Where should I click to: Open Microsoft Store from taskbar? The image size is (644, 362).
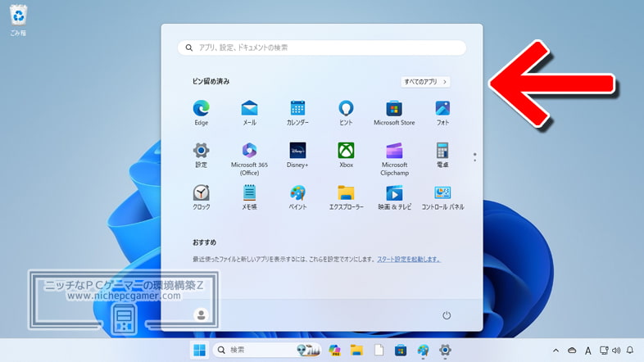click(401, 350)
